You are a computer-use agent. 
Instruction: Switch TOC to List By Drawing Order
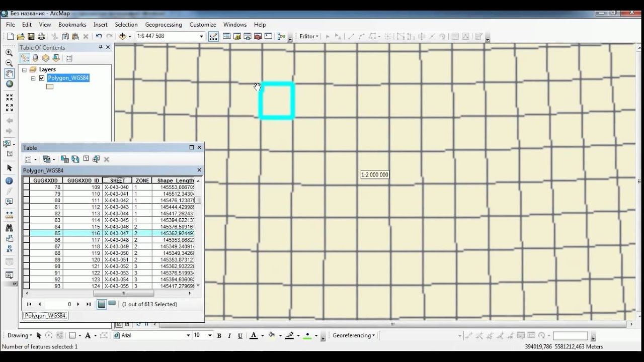(x=25, y=58)
